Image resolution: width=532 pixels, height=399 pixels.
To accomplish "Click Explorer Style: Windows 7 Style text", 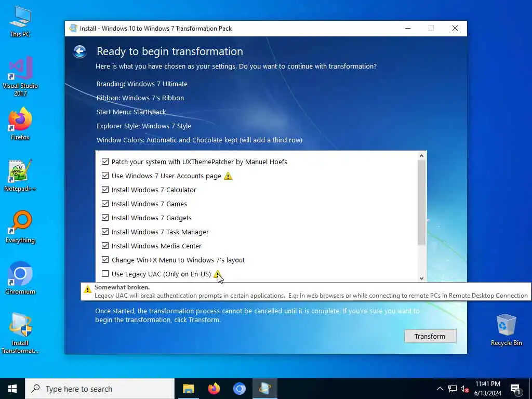I will pyautogui.click(x=144, y=126).
